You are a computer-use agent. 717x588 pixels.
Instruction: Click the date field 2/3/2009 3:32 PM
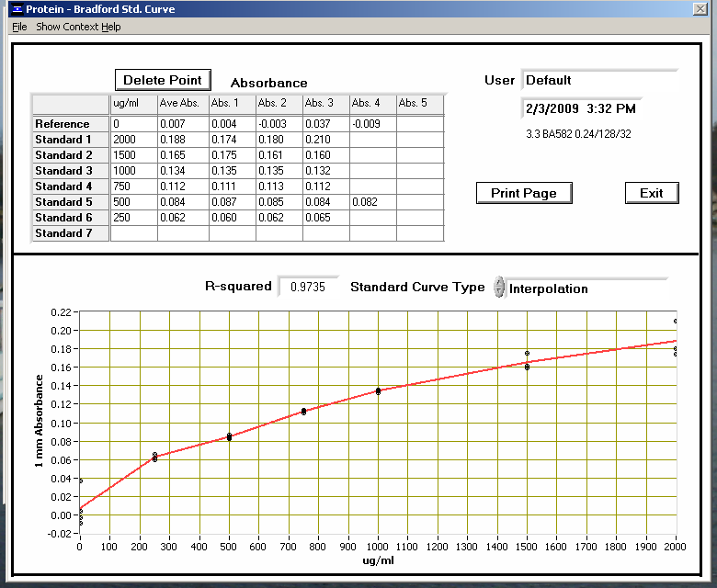point(581,108)
